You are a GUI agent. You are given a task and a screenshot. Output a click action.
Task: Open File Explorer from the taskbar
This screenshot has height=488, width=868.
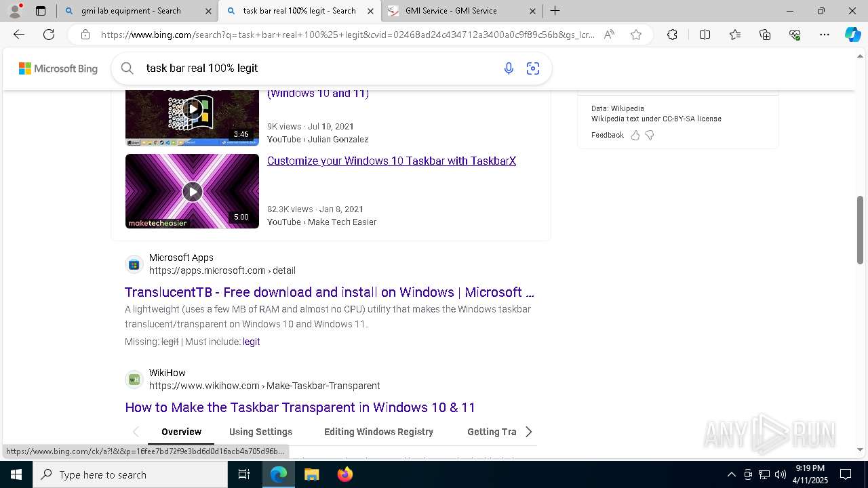click(311, 474)
